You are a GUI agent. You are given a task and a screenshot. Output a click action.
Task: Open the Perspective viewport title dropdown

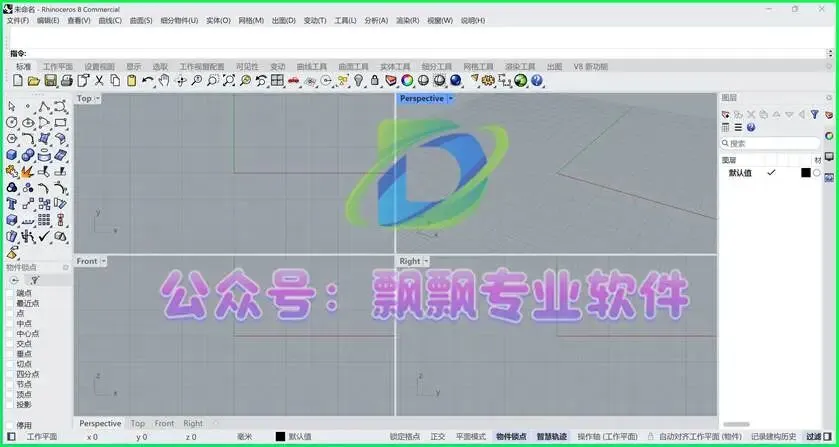pos(451,99)
